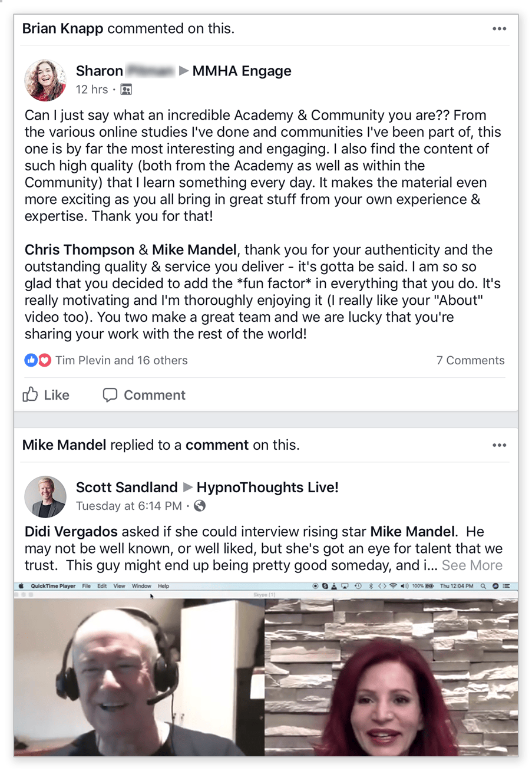Comment on Sharon's post
The width and height of the screenshot is (532, 774).
(x=144, y=395)
